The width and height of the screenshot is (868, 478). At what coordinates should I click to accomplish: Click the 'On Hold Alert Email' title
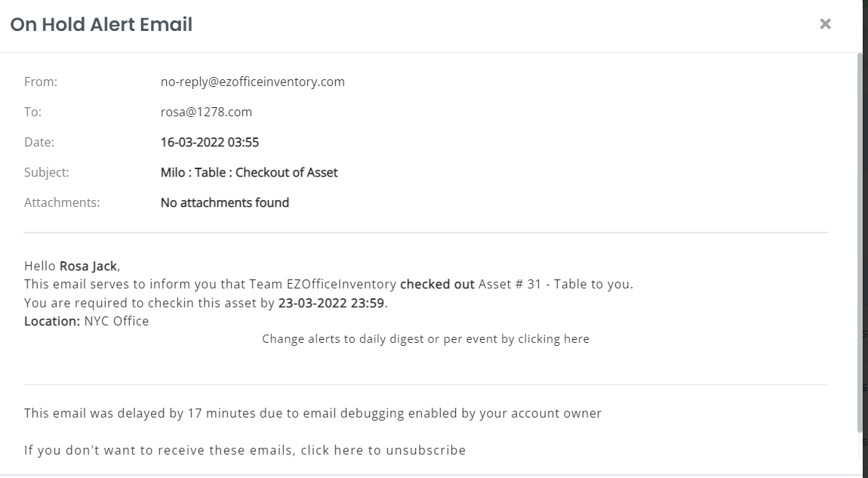101,24
